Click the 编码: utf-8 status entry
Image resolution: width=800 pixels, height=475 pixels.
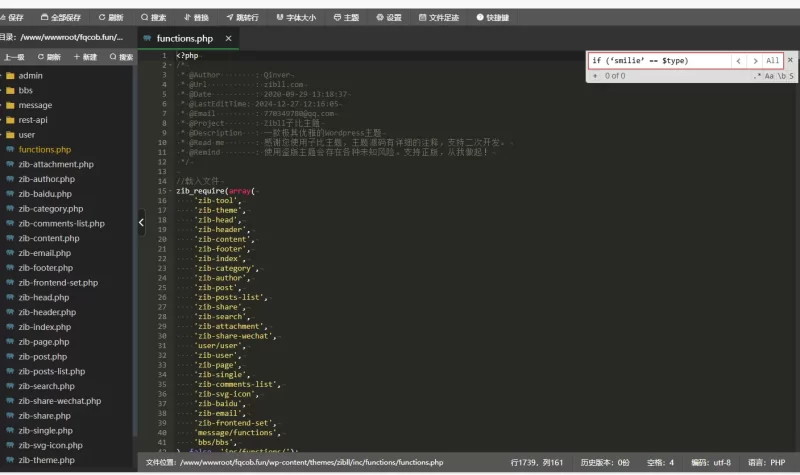tap(711, 463)
